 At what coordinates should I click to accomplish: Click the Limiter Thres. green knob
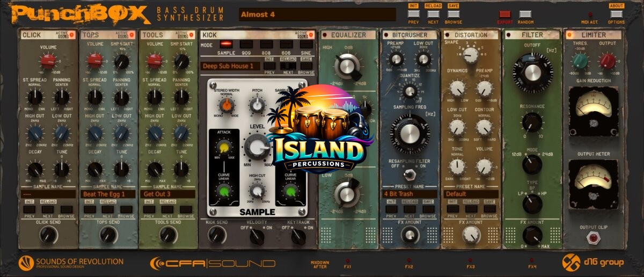pyautogui.click(x=580, y=61)
